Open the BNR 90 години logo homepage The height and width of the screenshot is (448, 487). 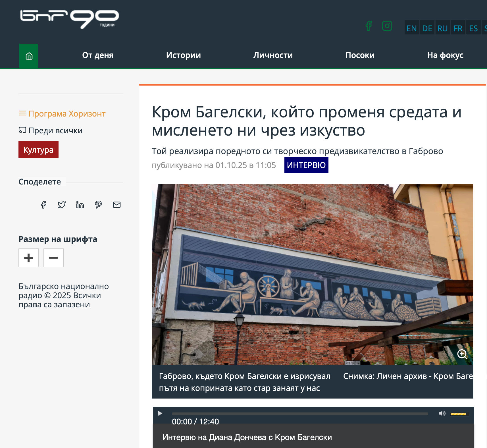70,19
